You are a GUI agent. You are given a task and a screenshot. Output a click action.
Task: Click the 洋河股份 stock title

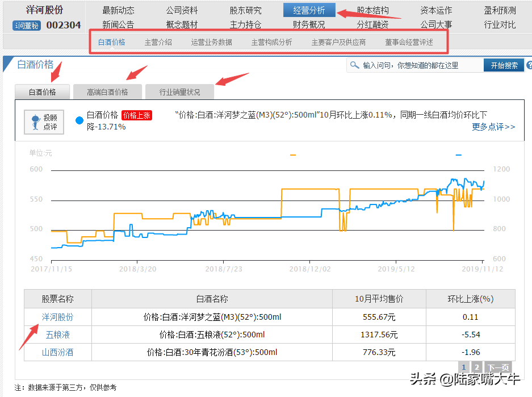[x=44, y=10]
